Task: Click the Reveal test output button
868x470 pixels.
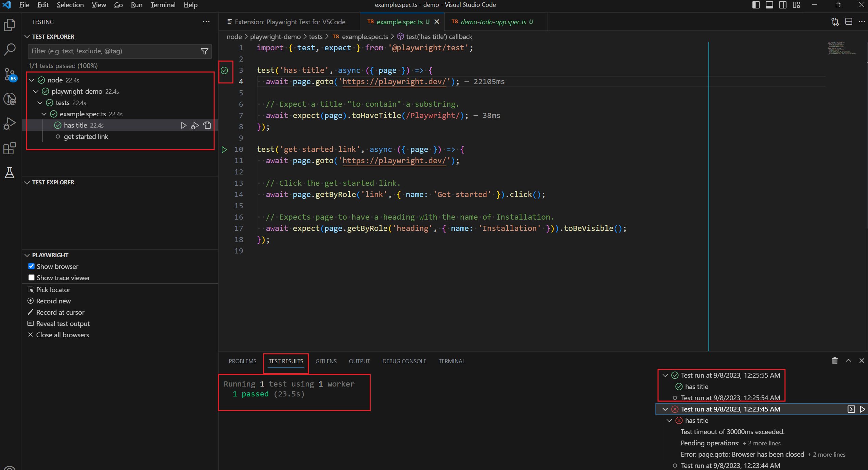Action: (63, 323)
